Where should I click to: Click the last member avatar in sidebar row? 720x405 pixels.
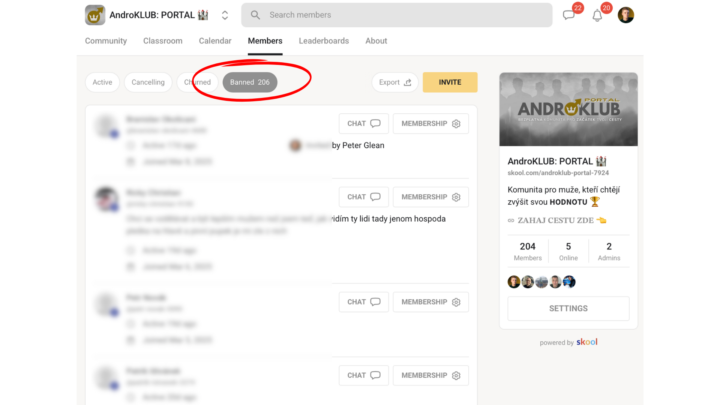569,281
